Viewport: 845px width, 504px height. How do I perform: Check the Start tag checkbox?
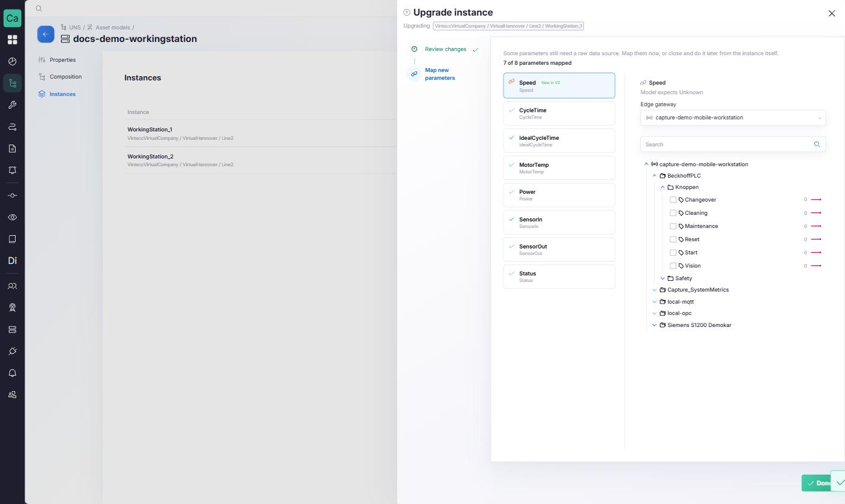[673, 253]
